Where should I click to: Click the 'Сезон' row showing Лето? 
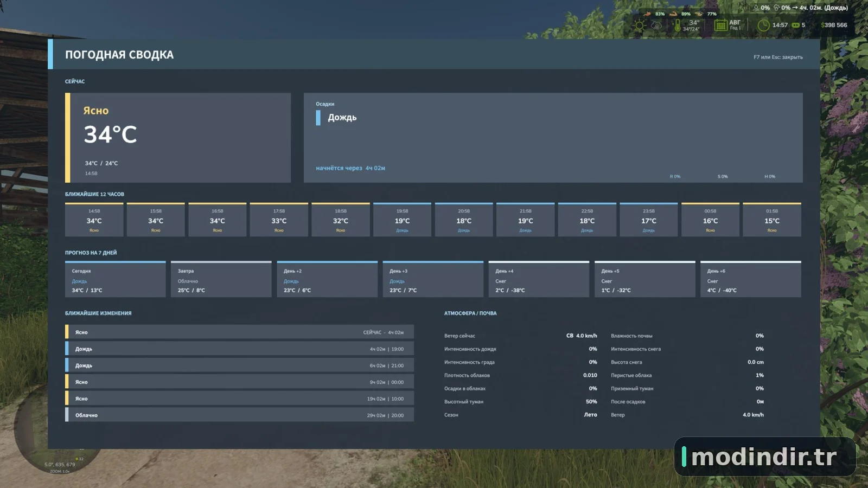click(x=521, y=415)
